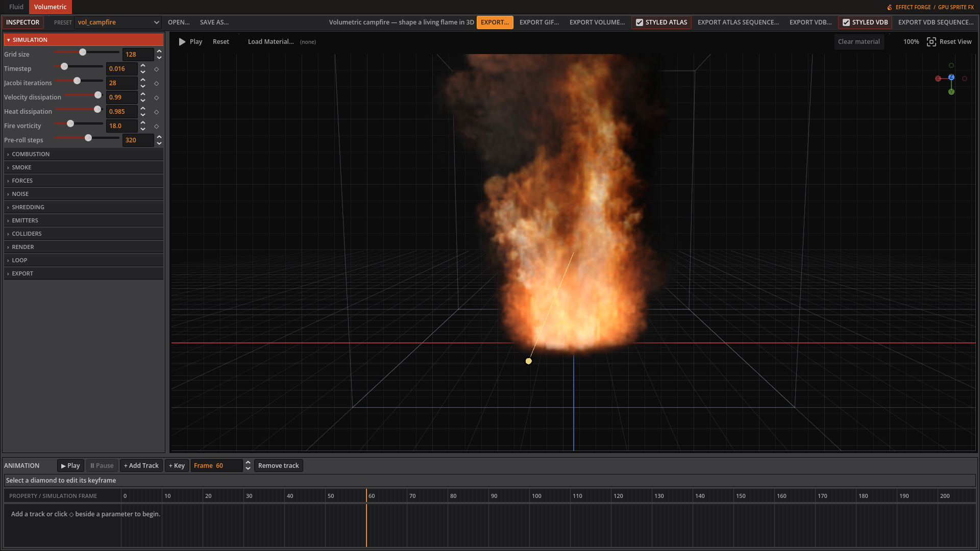Expand the Forces section
The width and height of the screenshot is (980, 551).
point(84,181)
